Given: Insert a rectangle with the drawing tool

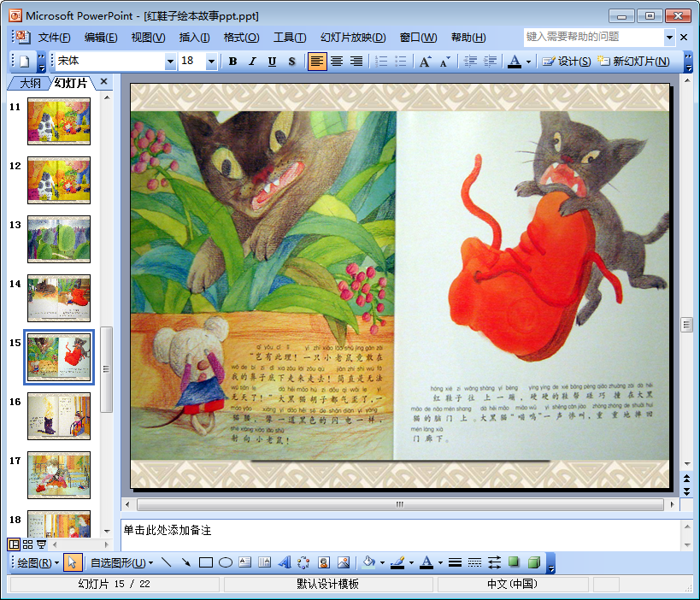Looking at the screenshot, I should (205, 562).
